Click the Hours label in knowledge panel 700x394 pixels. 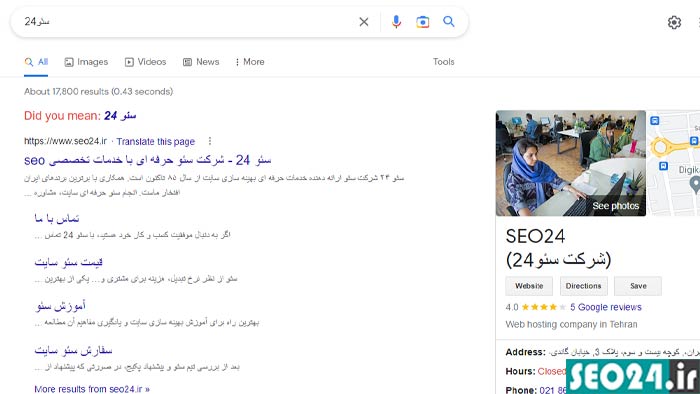[x=521, y=371]
